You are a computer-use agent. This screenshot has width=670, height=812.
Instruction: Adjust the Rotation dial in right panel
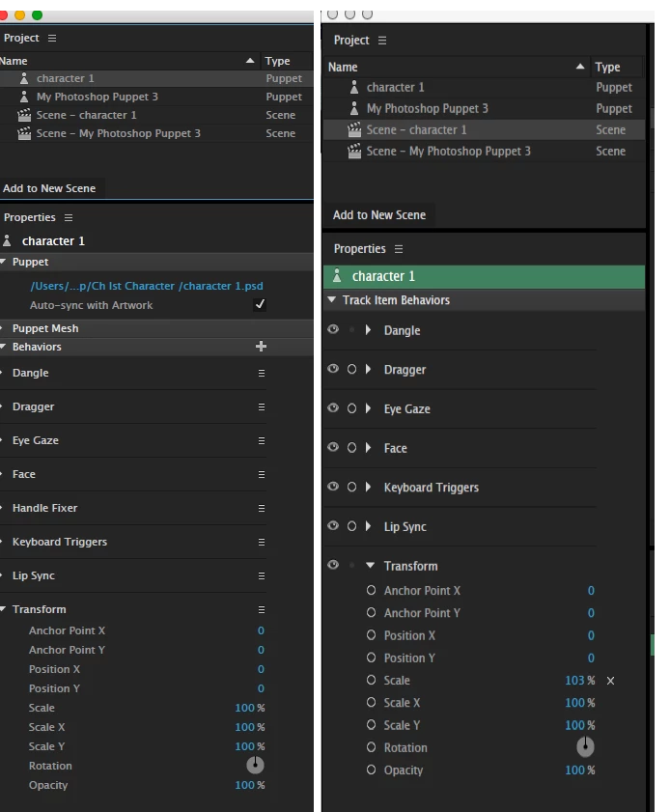coord(585,747)
